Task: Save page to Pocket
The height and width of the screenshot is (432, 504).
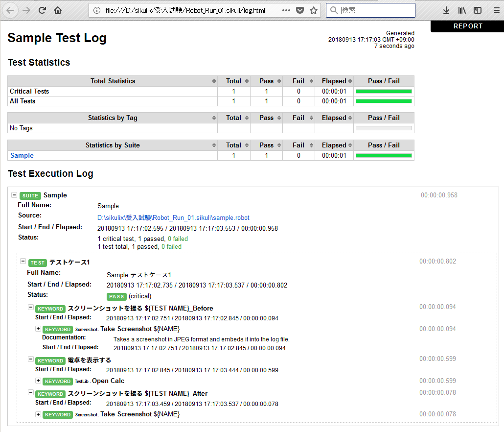Action: (300, 10)
